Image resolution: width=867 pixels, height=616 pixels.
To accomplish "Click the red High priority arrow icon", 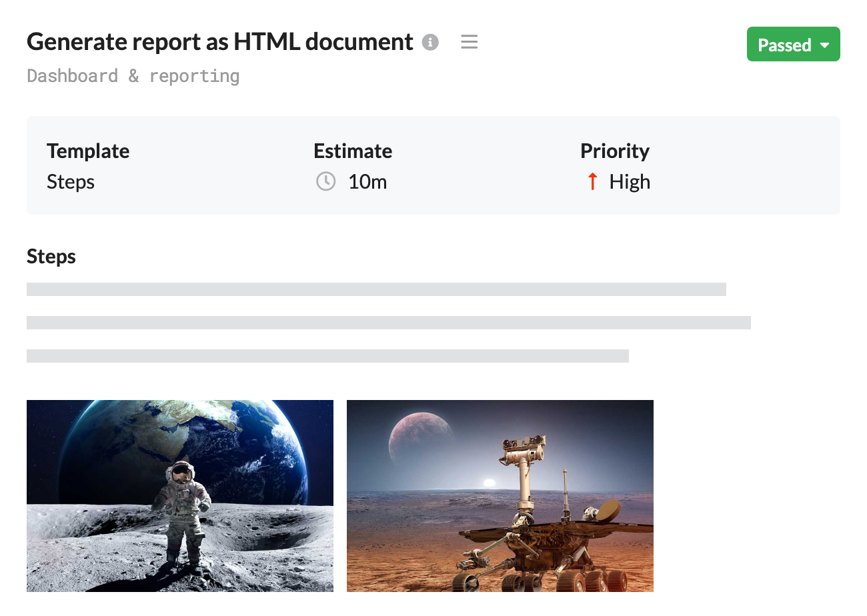I will pos(592,181).
